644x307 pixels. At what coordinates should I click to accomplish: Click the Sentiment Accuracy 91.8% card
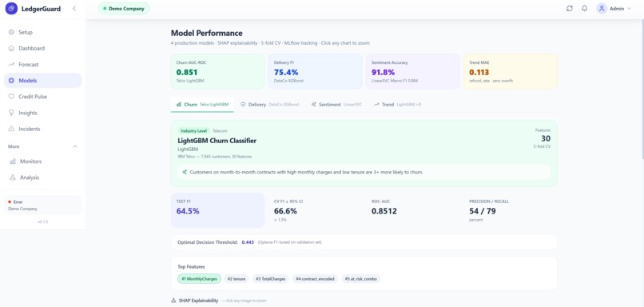[x=413, y=71]
